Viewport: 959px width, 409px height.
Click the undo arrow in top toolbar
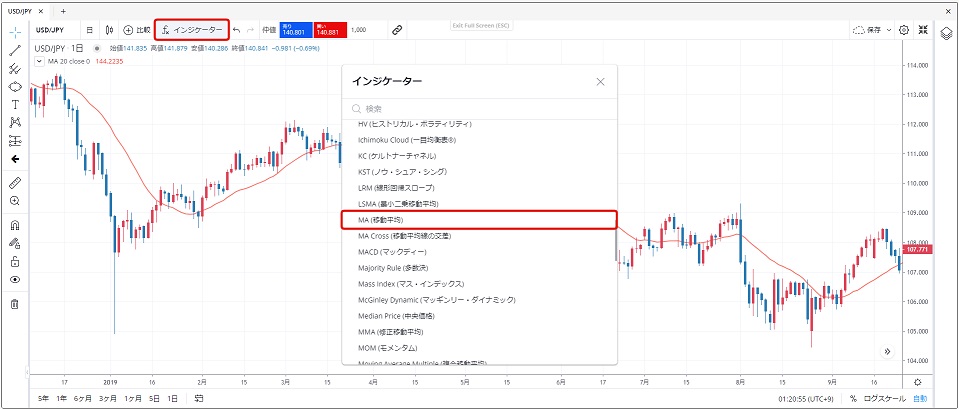(236, 29)
